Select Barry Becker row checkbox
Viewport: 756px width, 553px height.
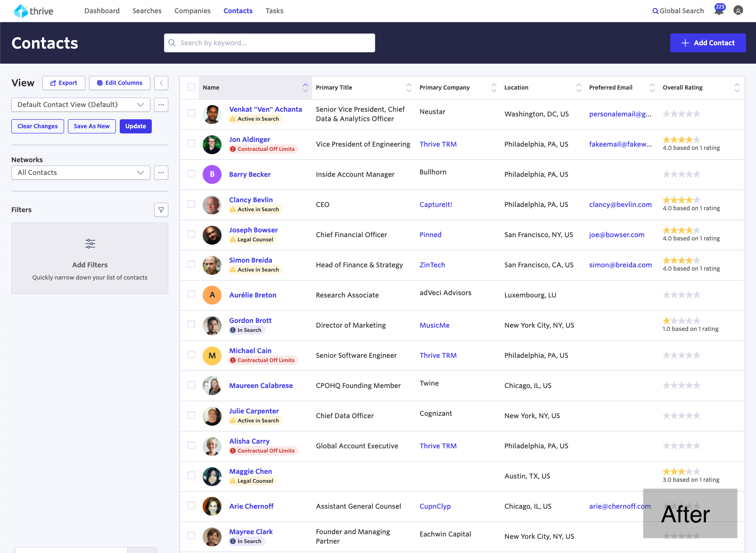[x=191, y=173]
